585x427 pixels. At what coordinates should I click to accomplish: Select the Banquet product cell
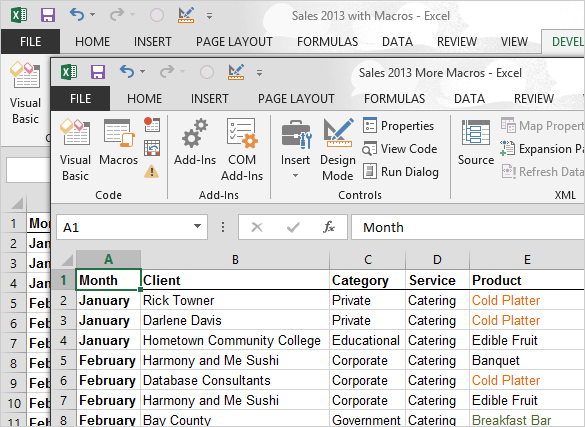527,360
